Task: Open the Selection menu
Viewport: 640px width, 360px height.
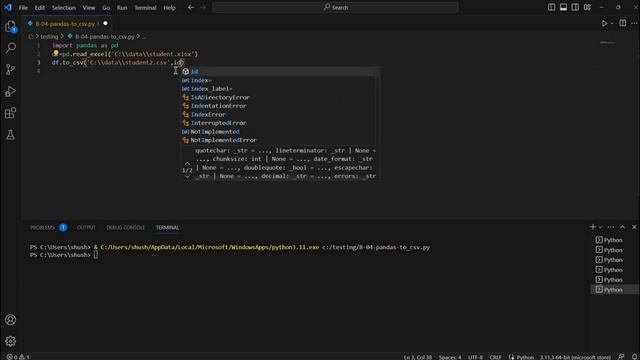Action: pos(64,8)
